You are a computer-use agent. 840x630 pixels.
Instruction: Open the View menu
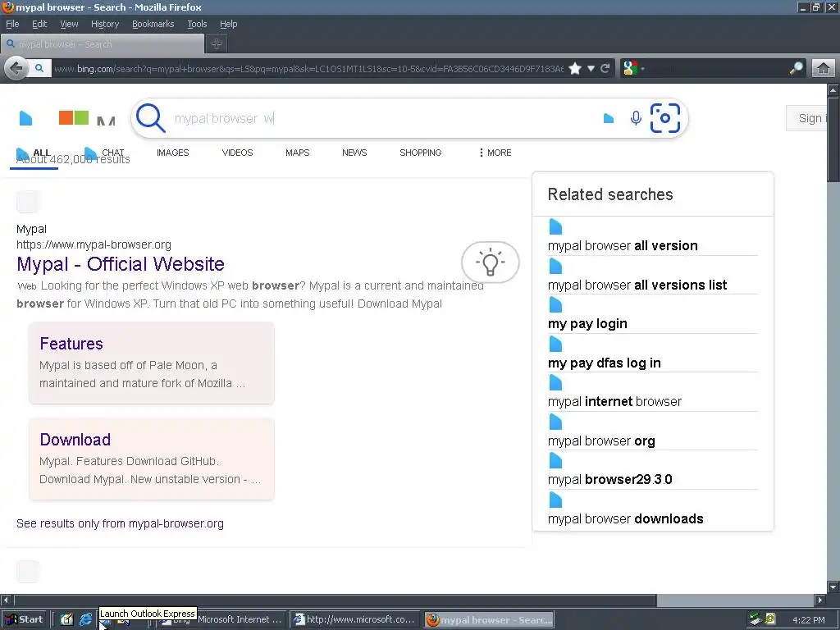point(69,24)
